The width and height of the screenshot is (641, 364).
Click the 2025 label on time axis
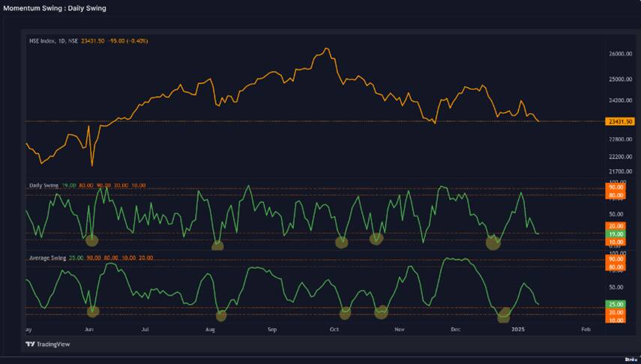pos(517,329)
